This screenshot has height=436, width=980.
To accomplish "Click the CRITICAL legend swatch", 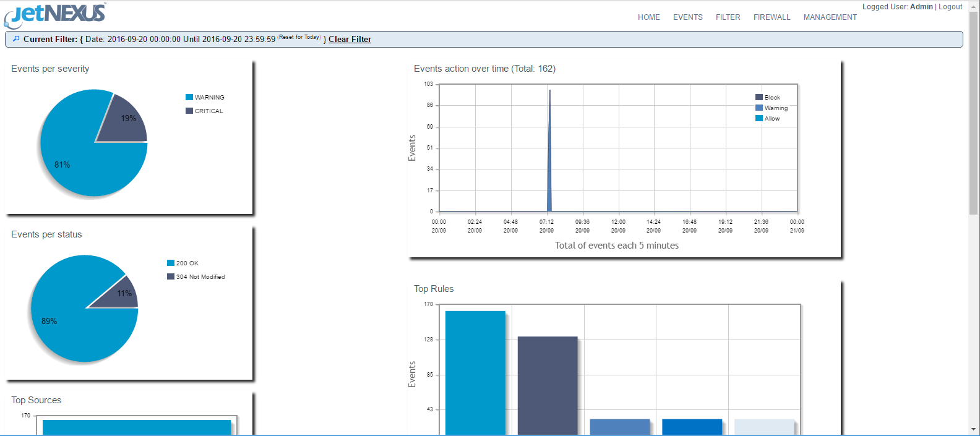I will pyautogui.click(x=189, y=111).
